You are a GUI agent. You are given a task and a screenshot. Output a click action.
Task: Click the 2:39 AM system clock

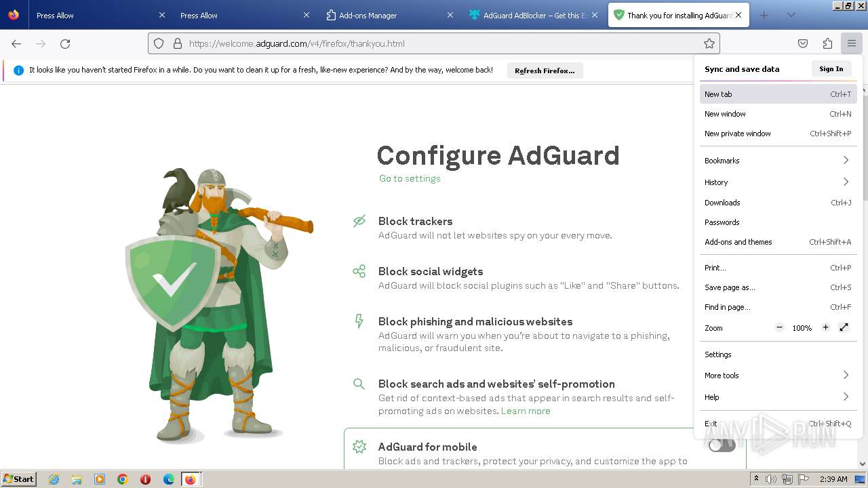pos(833,479)
